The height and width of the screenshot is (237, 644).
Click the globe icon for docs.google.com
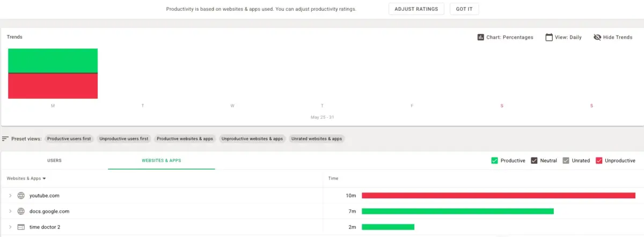coord(21,211)
